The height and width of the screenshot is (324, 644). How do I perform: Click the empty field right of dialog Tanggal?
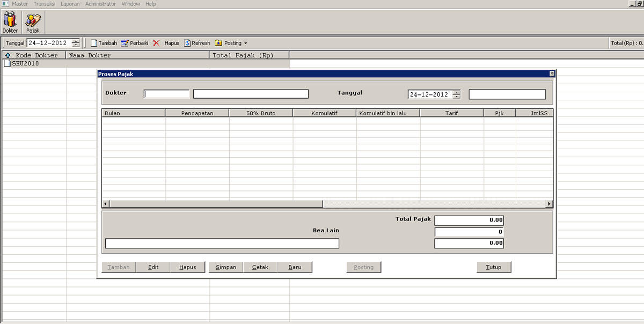[x=507, y=94]
